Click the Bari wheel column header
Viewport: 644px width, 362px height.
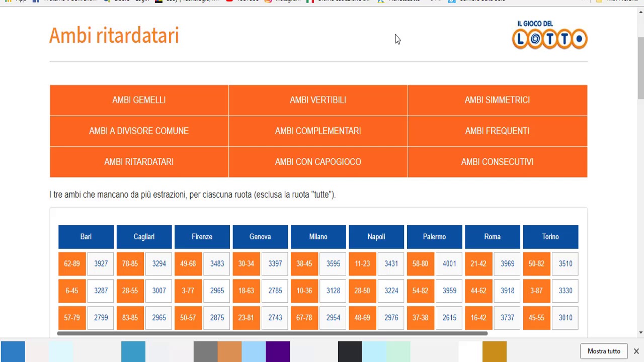coord(86,237)
